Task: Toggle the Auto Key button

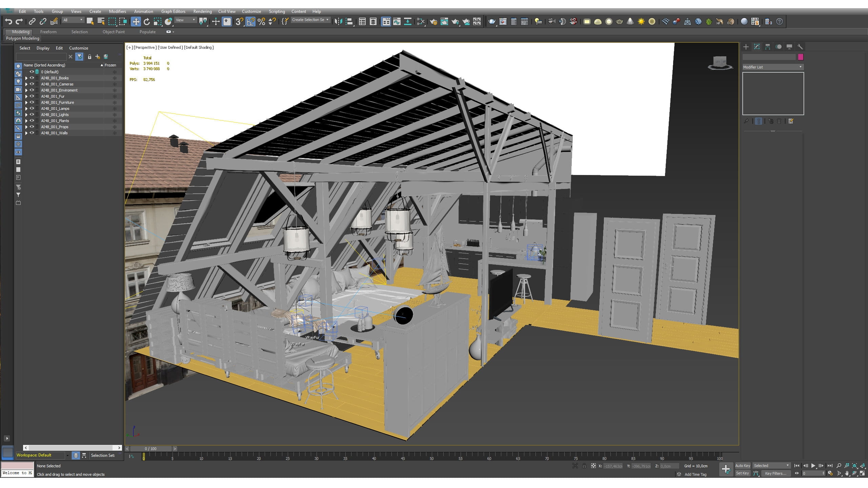Action: pos(742,466)
